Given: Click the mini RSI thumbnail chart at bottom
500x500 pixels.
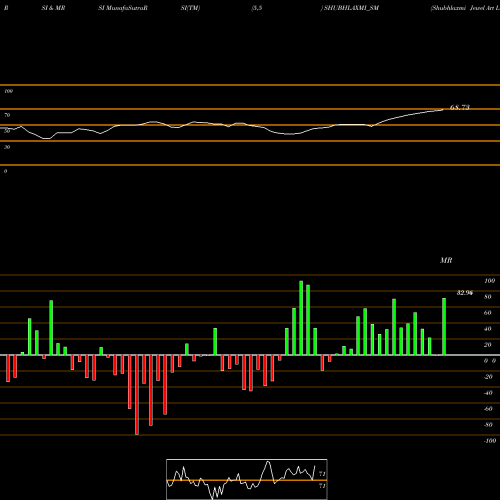Looking at the screenshot, I should (247, 479).
